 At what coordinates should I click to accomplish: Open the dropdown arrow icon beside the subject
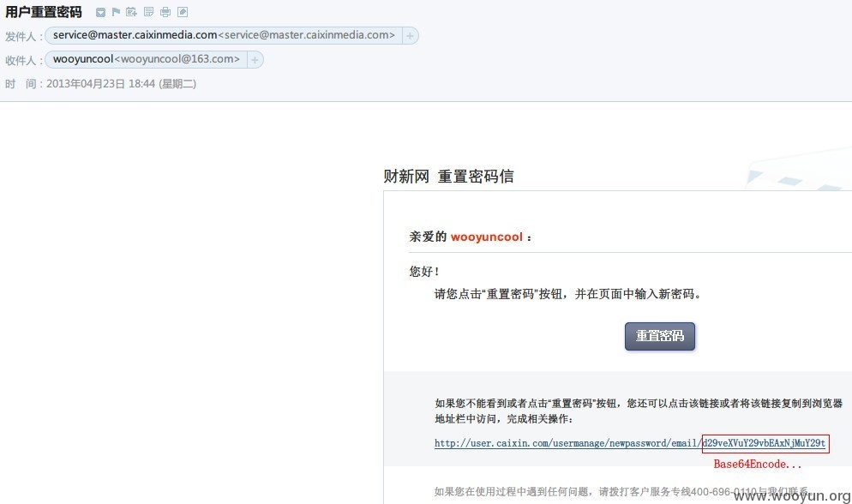(100, 12)
